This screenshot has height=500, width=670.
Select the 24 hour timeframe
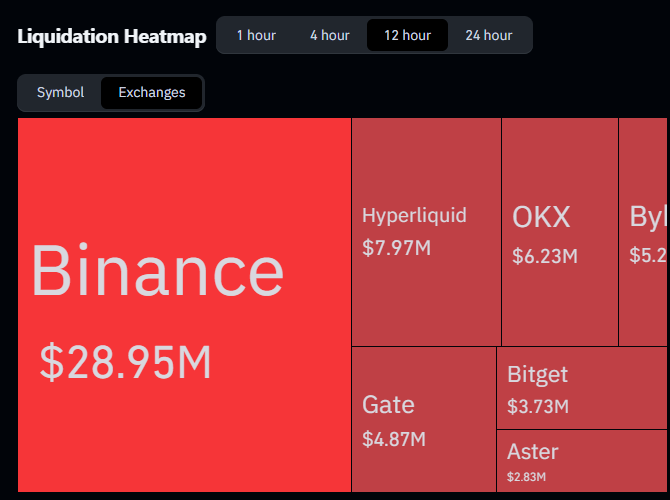click(488, 35)
